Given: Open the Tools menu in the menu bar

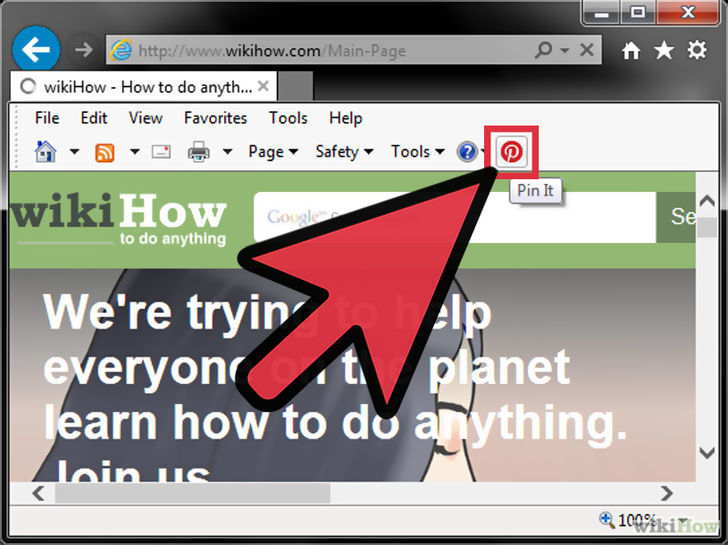Looking at the screenshot, I should click(288, 118).
